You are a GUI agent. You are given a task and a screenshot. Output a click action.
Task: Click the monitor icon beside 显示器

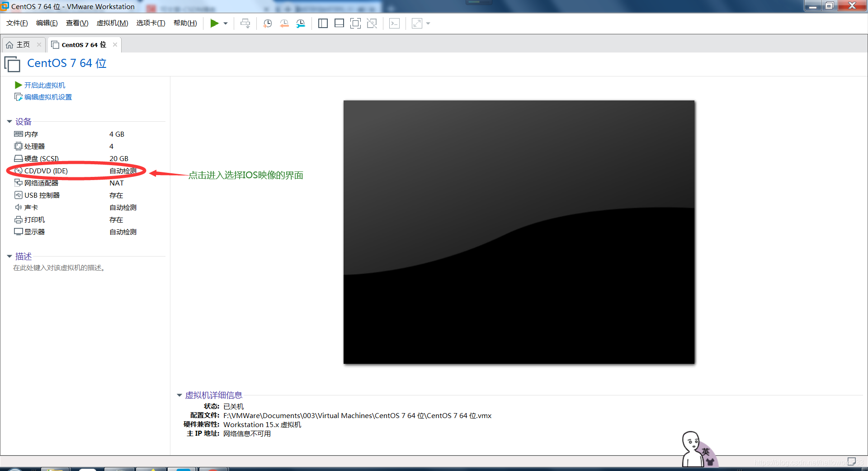(x=19, y=232)
